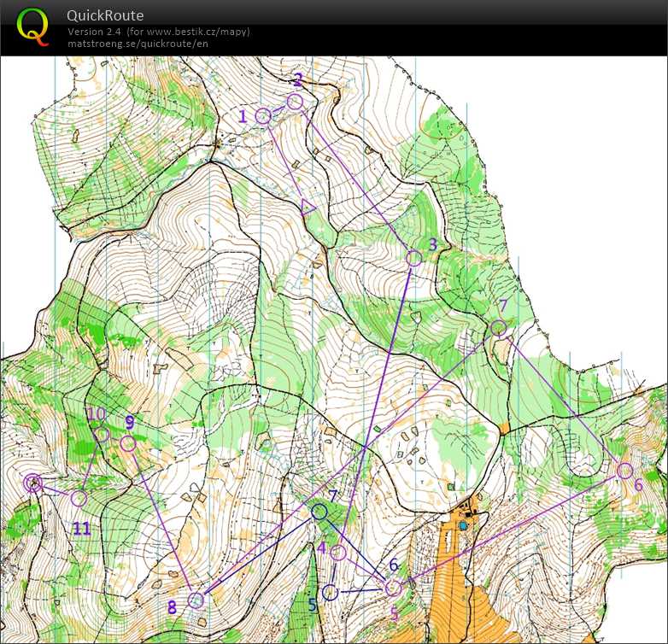This screenshot has height=644, width=668.
Task: Click control circle number 3
Action: tap(414, 258)
